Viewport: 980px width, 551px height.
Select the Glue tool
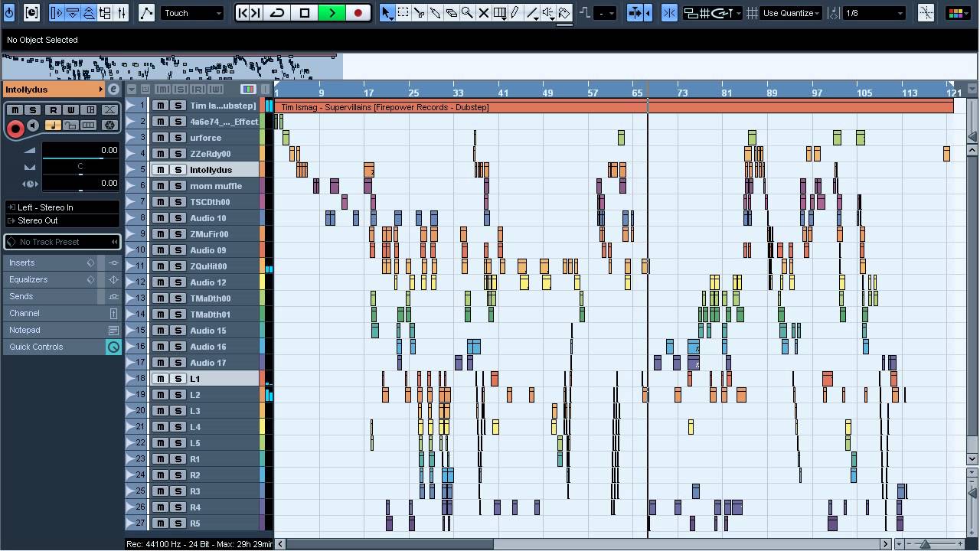pyautogui.click(x=435, y=13)
